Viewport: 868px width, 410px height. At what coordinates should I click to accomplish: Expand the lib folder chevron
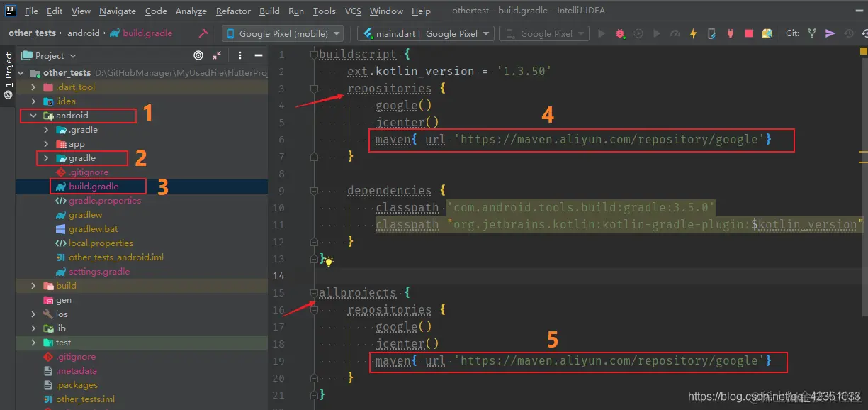tap(33, 328)
